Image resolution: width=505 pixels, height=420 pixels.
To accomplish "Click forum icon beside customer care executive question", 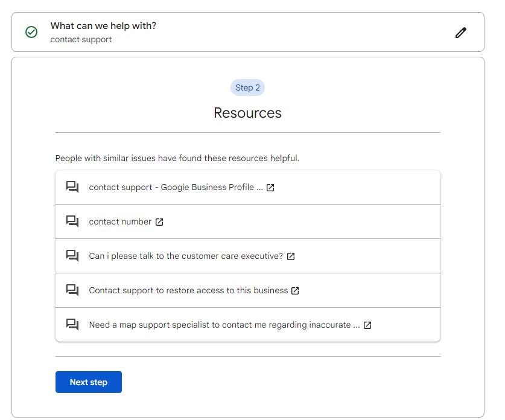I will coord(72,256).
